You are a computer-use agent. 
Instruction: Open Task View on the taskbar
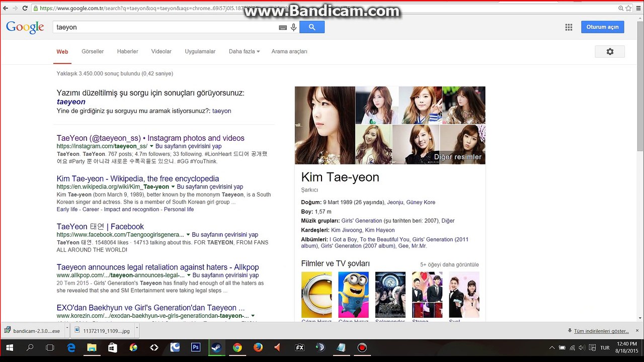50,347
